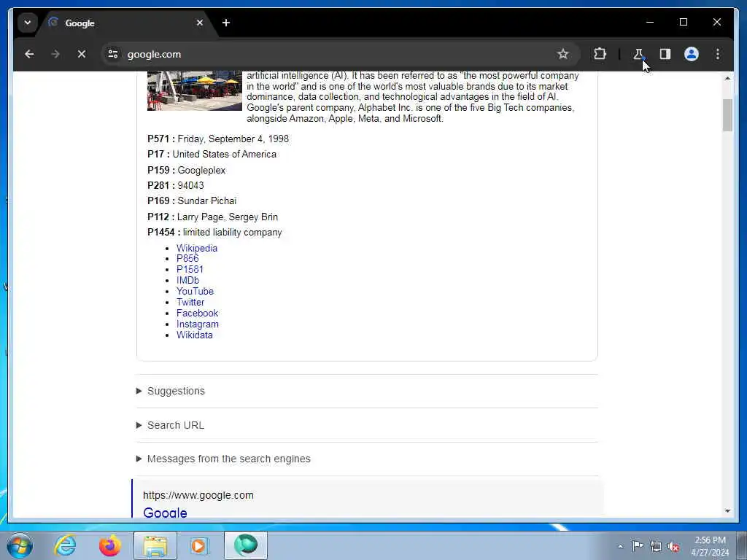Select the 'United States of America' value
The width and height of the screenshot is (747, 560).
(x=225, y=155)
